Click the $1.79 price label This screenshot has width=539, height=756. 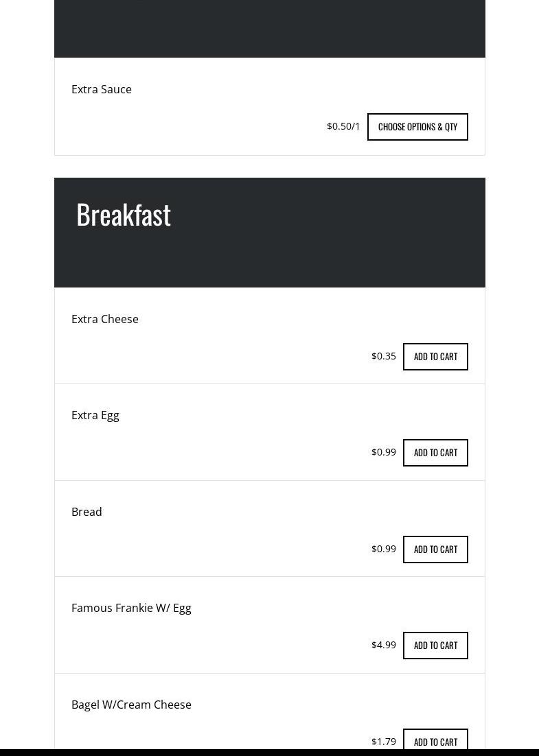[384, 742]
